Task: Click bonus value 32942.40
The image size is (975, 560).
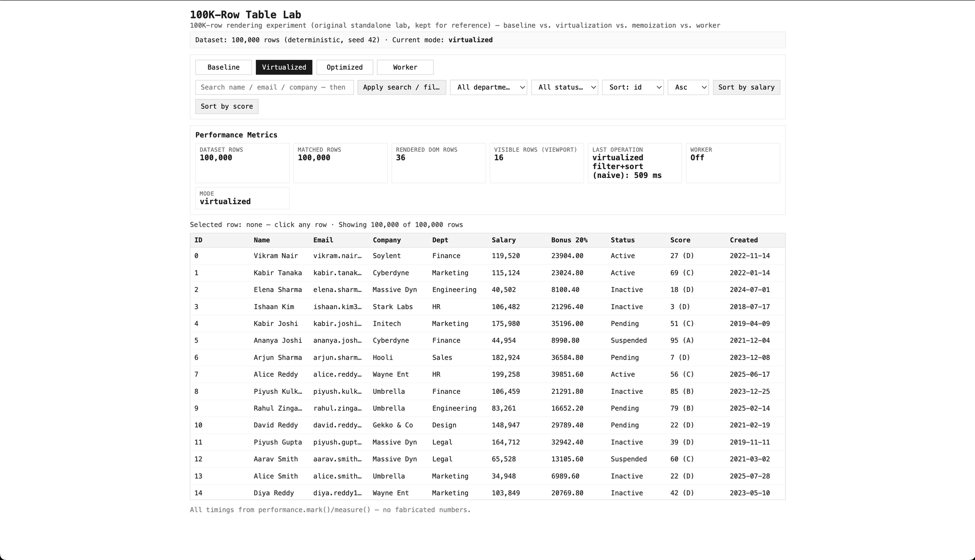Action: pyautogui.click(x=567, y=442)
